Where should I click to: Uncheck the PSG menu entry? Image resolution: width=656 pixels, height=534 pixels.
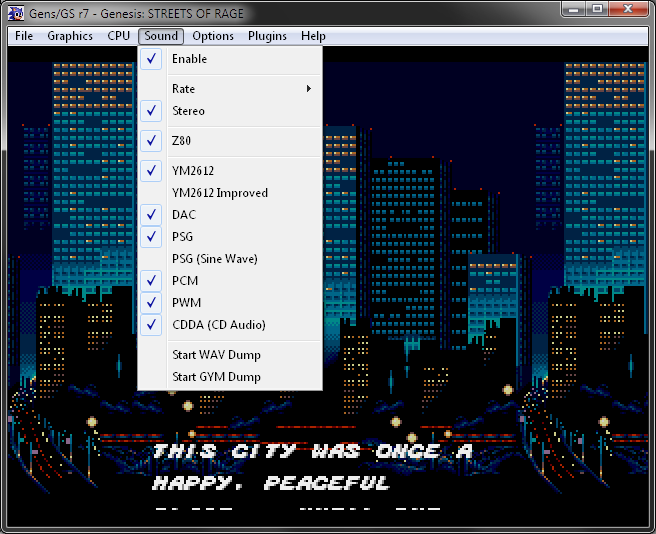pyautogui.click(x=182, y=237)
